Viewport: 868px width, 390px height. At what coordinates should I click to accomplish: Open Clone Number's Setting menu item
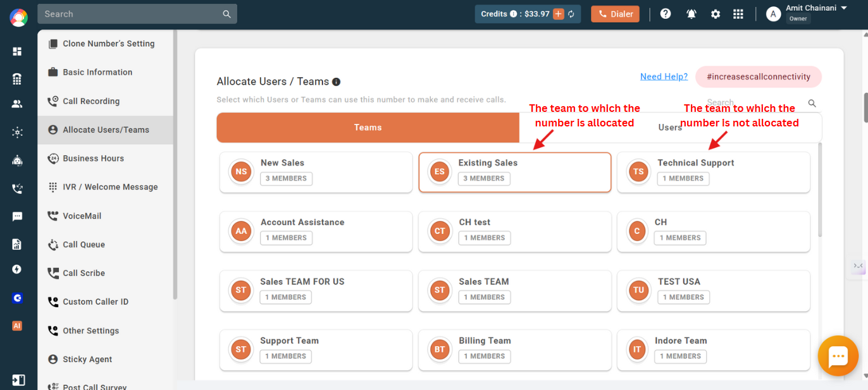click(105, 44)
